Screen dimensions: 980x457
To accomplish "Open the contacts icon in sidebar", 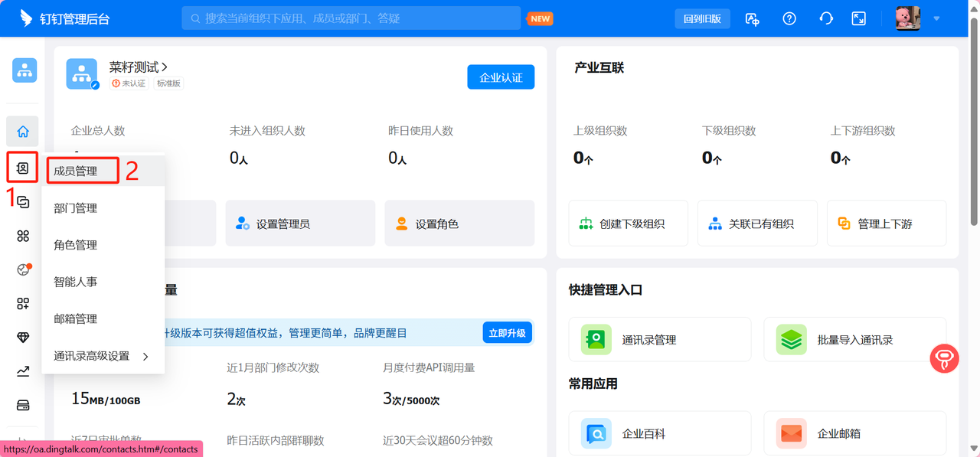I will (x=23, y=168).
